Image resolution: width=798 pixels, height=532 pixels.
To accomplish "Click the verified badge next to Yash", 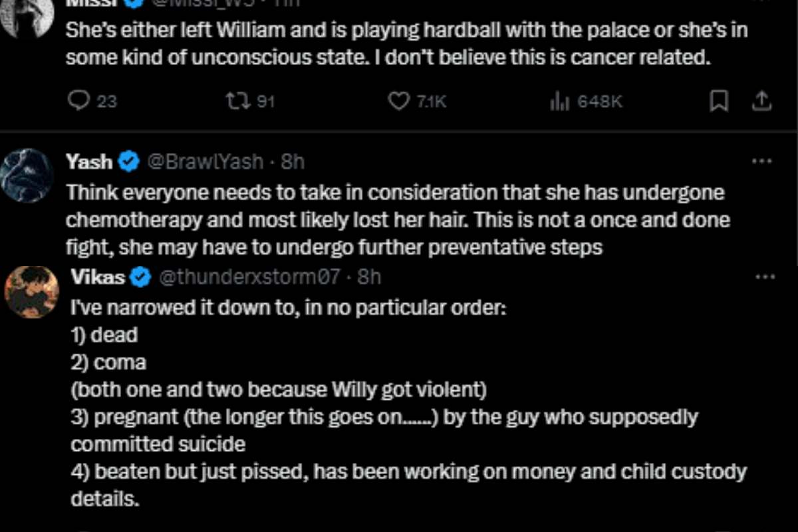I will point(128,161).
